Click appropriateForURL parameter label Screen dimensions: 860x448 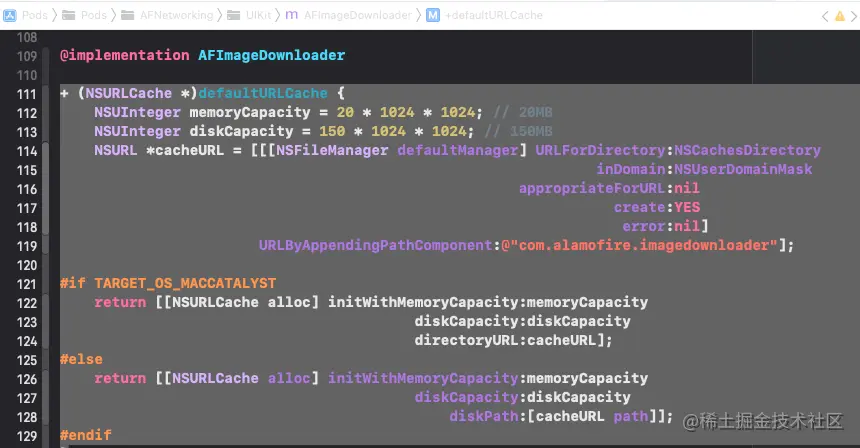(x=592, y=188)
